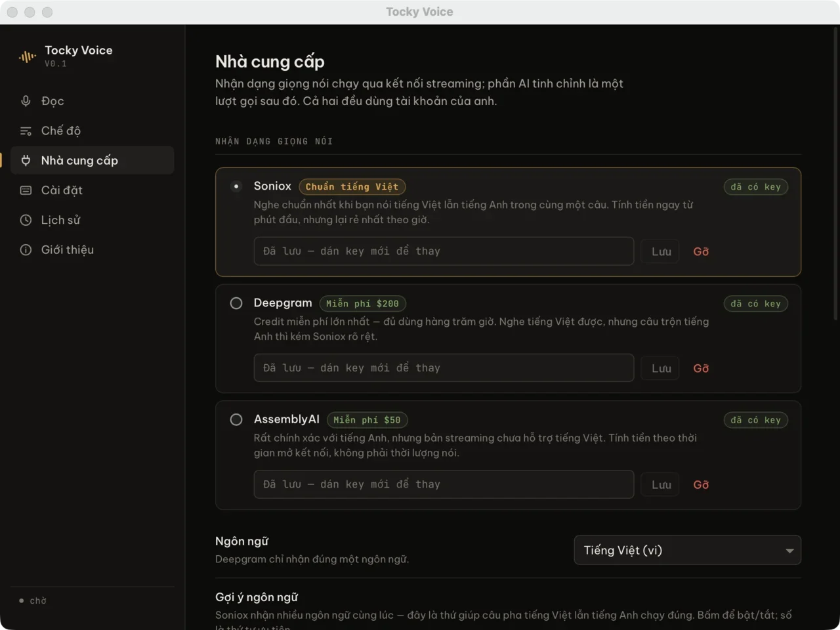
Task: Click the NHẬN DẠNG GIỌNG NÓI section label
Action: (274, 141)
